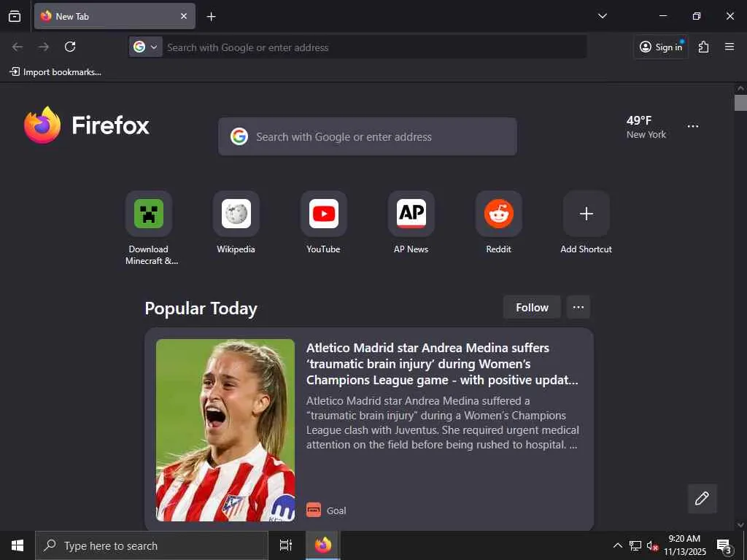Click Firefox icon in the taskbar
Screen dimensions: 747x560
pos(323,545)
